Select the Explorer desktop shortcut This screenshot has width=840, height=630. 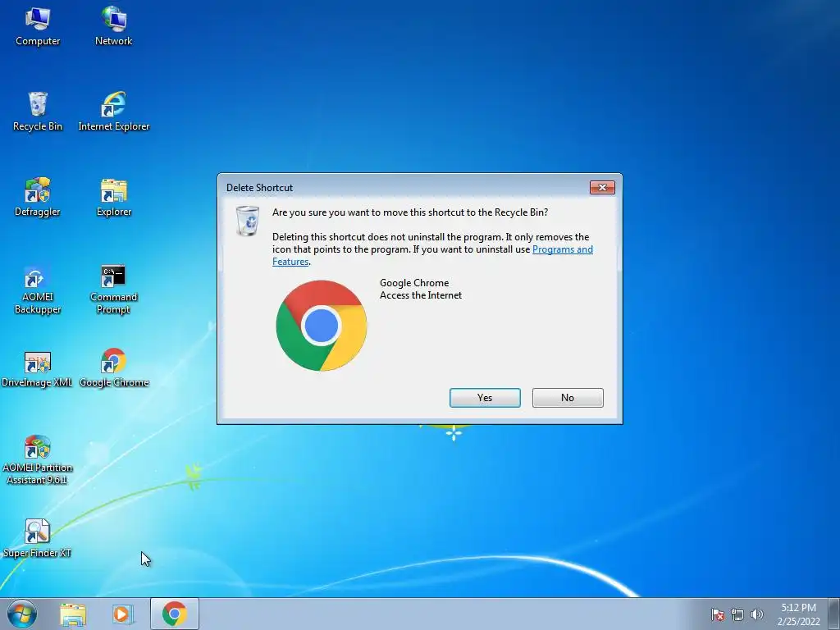point(113,197)
